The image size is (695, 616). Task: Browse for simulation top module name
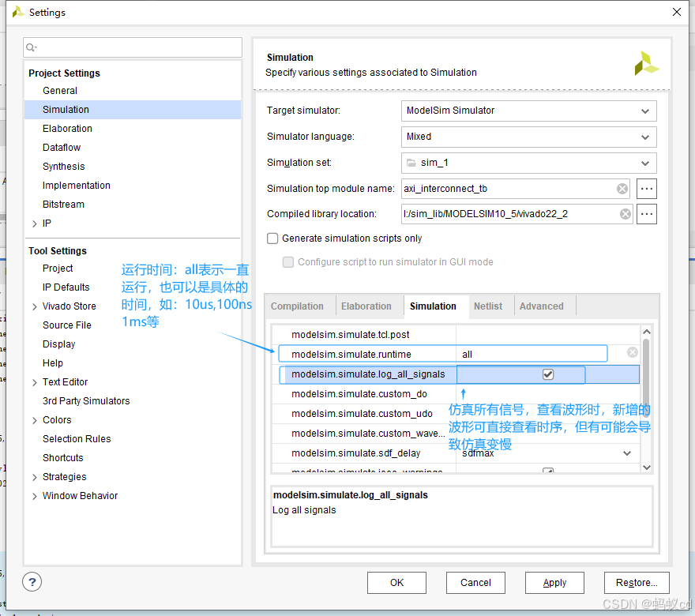coord(647,189)
